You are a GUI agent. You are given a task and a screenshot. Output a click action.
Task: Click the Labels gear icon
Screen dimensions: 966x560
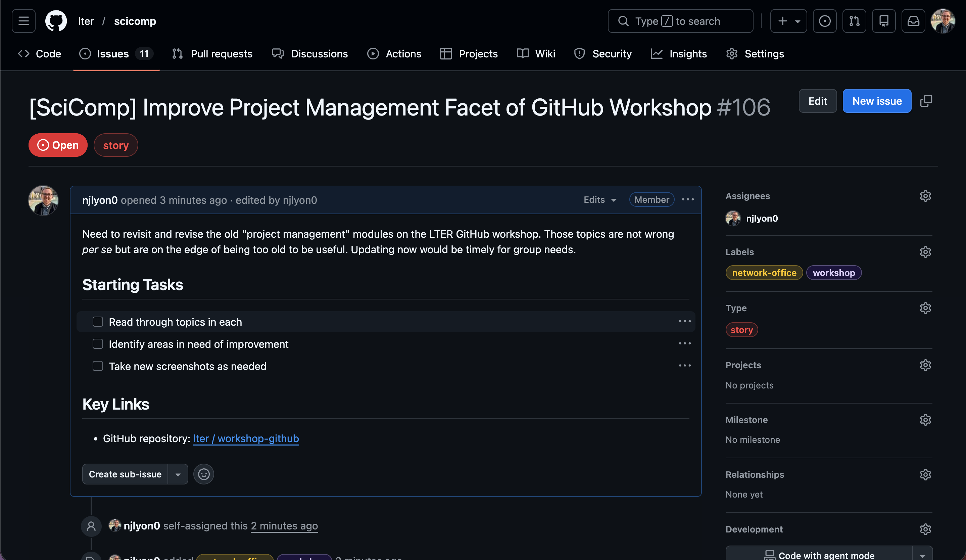(x=925, y=252)
